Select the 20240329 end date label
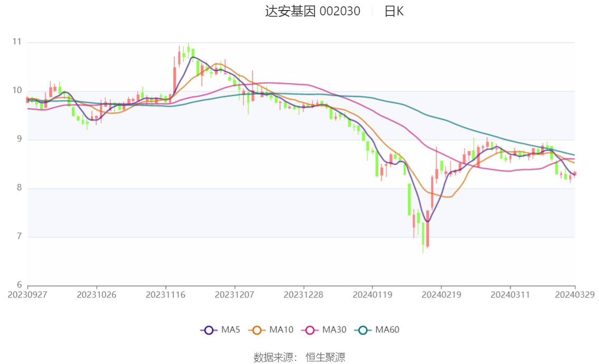Screen dimensions: 599x364 [575, 295]
